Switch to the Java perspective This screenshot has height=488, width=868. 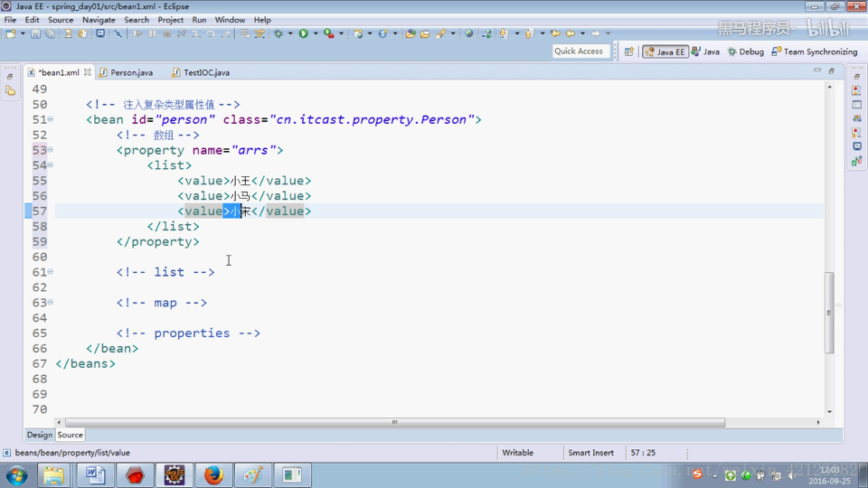point(706,52)
